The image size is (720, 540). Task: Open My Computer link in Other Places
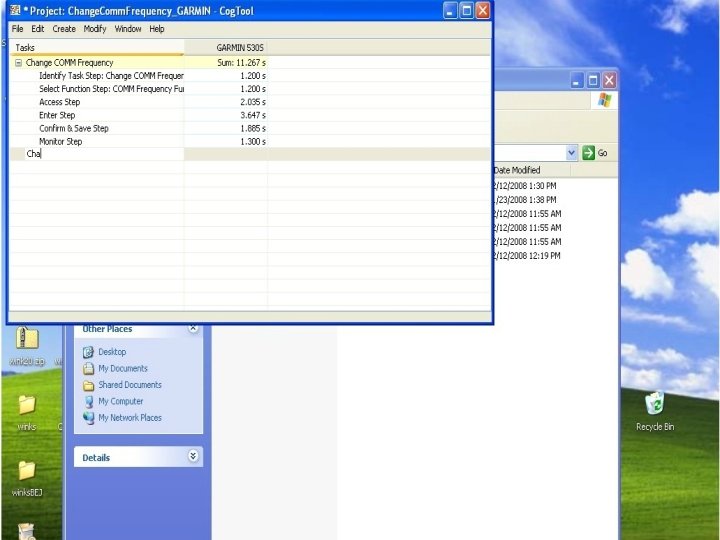click(121, 401)
